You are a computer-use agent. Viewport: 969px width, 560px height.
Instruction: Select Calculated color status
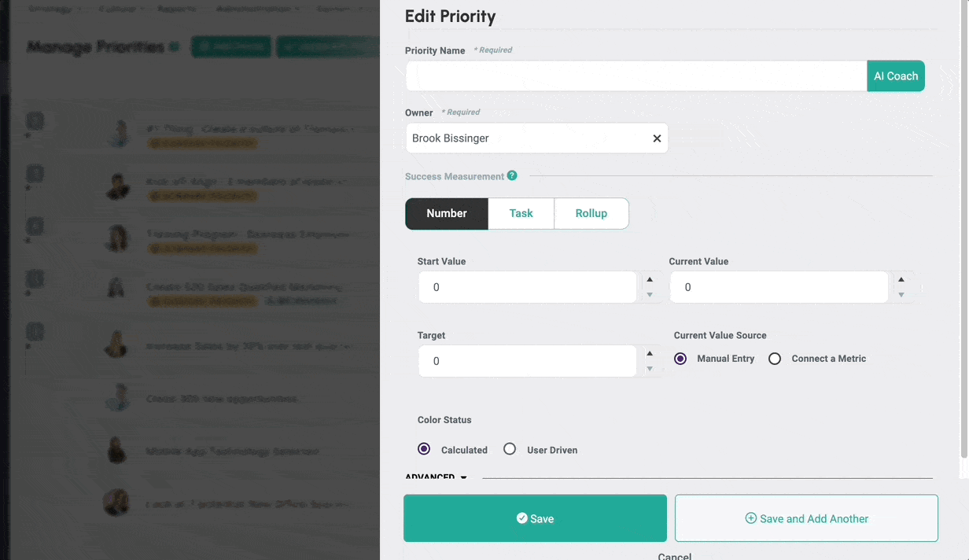coord(424,449)
